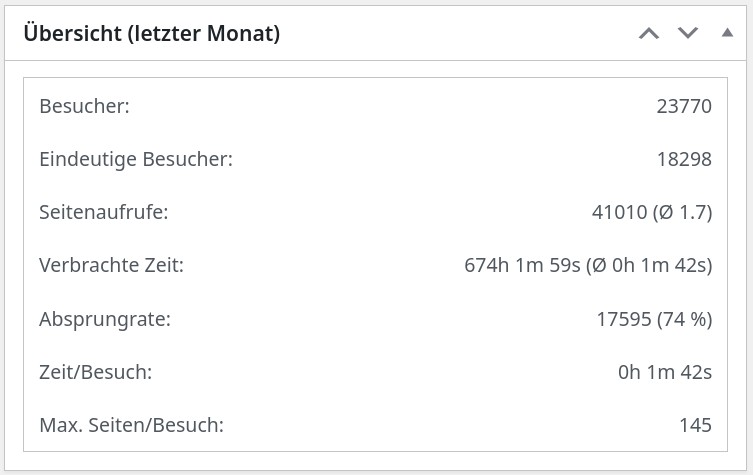Click the max pages value 145
The image size is (753, 475).
[x=695, y=425]
